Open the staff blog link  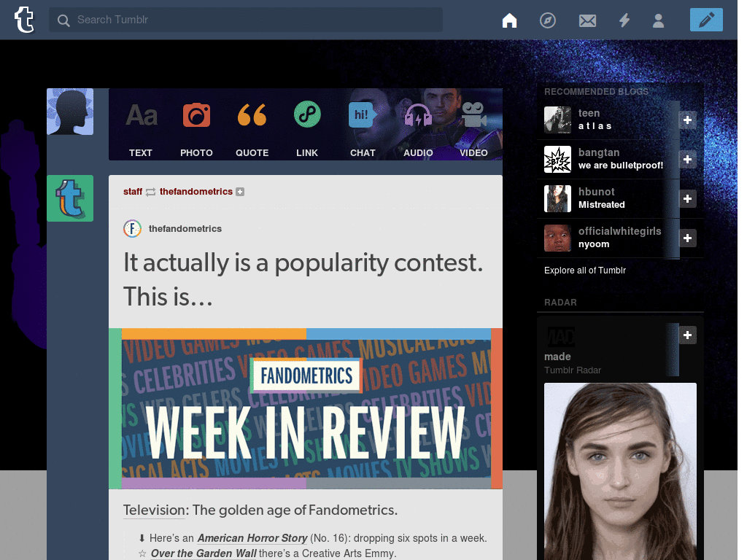click(133, 192)
